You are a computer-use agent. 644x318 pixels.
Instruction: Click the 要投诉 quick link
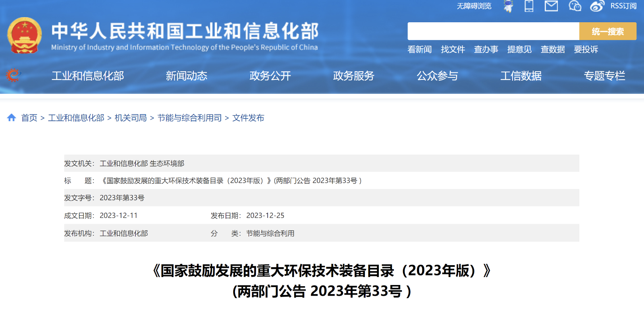point(586,49)
